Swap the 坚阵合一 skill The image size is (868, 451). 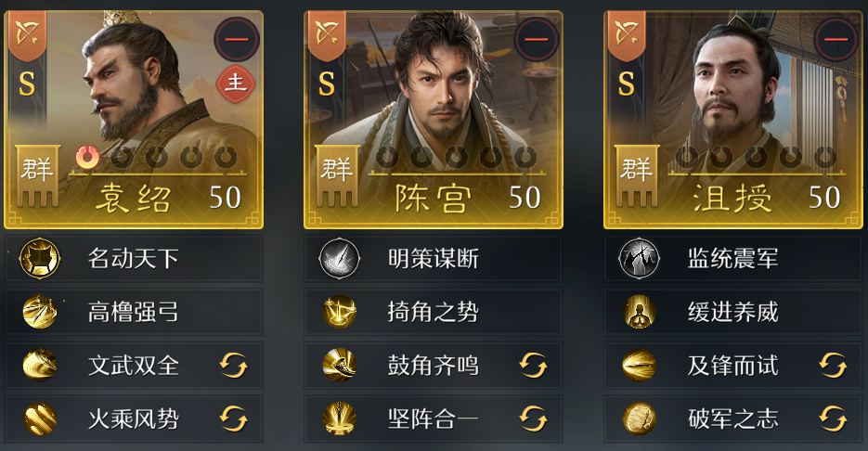coord(533,419)
